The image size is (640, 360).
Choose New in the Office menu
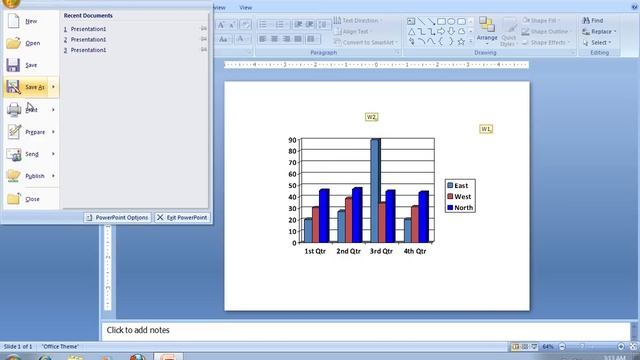coord(31,21)
